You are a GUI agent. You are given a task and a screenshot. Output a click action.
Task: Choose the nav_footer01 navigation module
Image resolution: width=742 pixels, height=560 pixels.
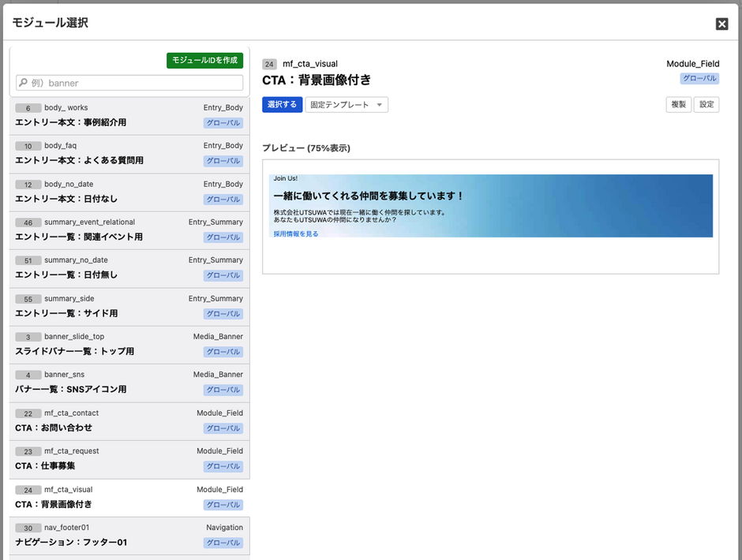[129, 535]
